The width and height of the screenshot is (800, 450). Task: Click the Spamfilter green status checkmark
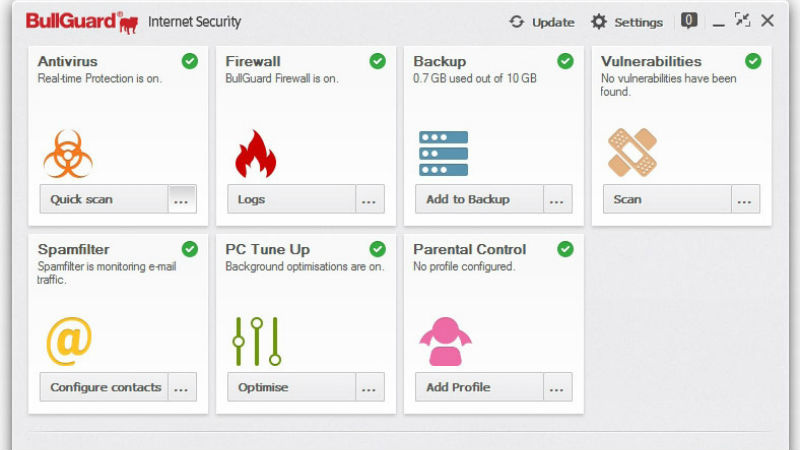tap(190, 249)
